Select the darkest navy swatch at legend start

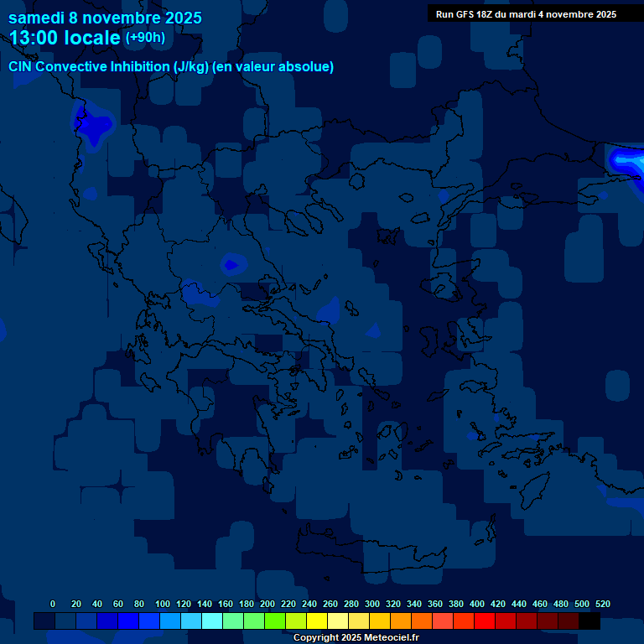(x=44, y=621)
